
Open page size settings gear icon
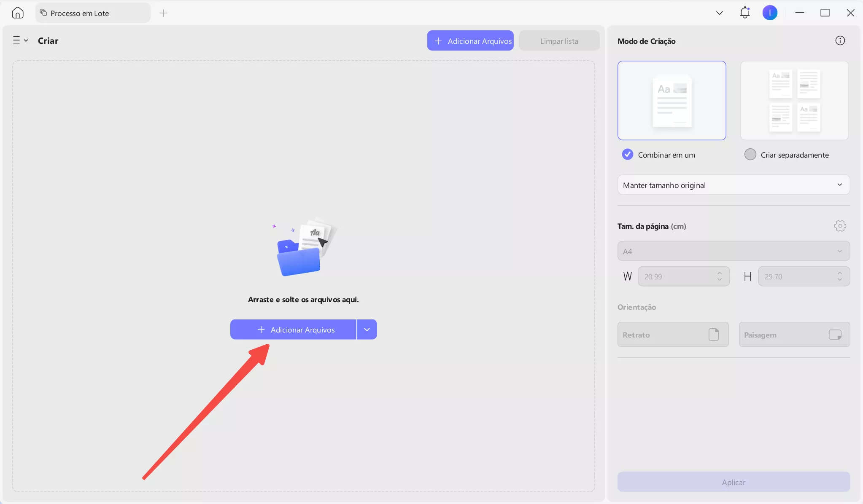[x=840, y=226]
